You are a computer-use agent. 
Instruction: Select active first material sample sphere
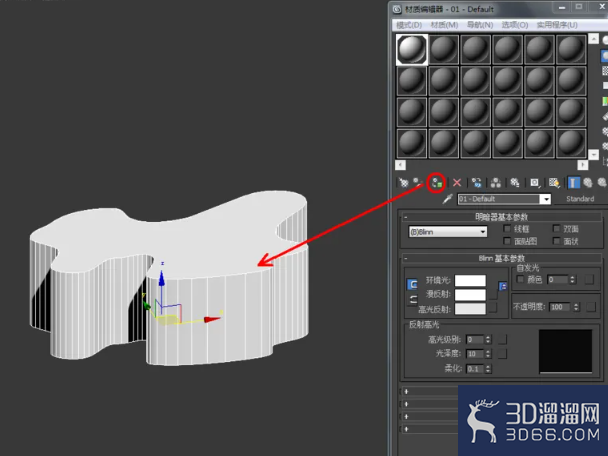(412, 49)
